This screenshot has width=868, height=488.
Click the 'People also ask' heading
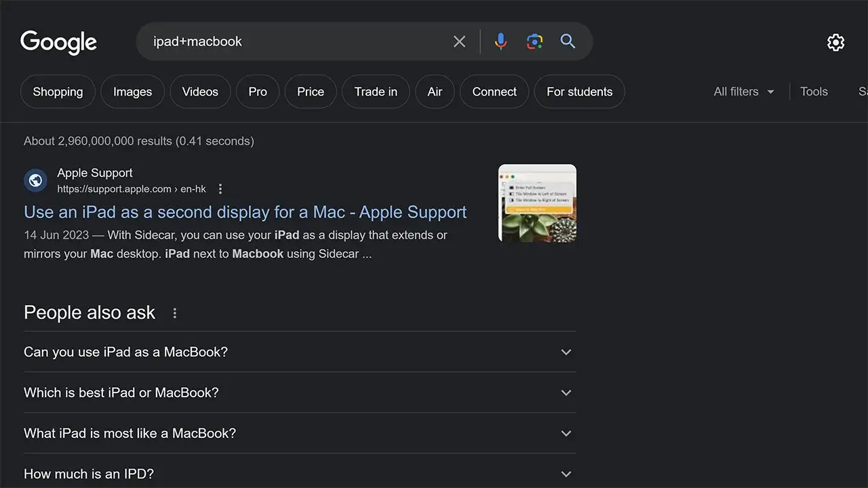click(90, 312)
